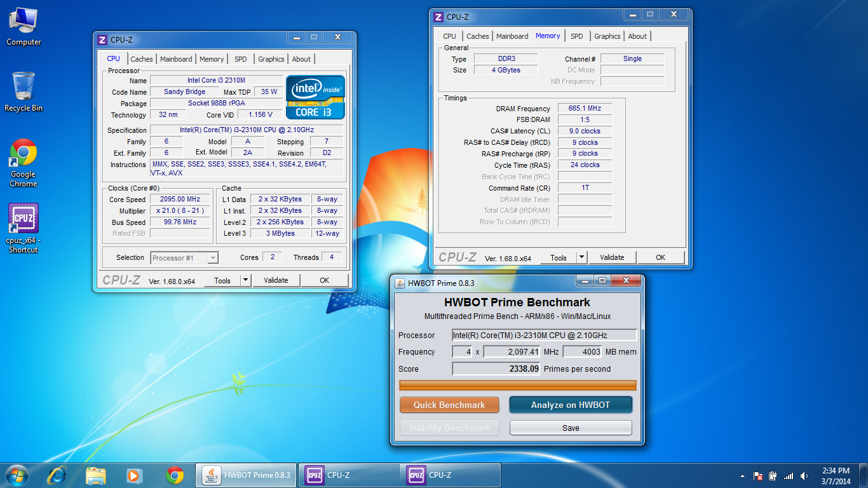Screen dimensions: 868x488
Task: Select Caches tab in left CPU-Z window
Action: (142, 59)
